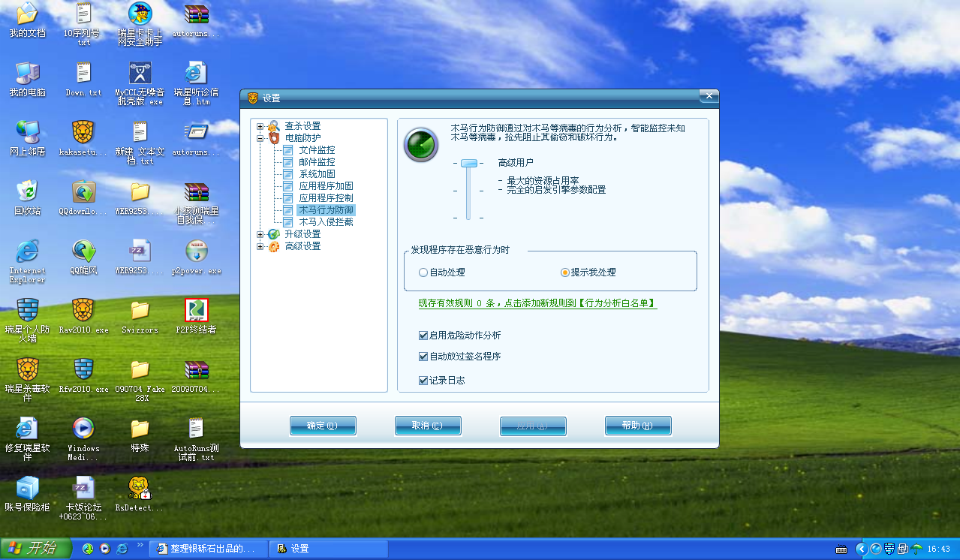Select 邮件监控 in settings tree
This screenshot has width=960, height=560.
click(x=317, y=162)
